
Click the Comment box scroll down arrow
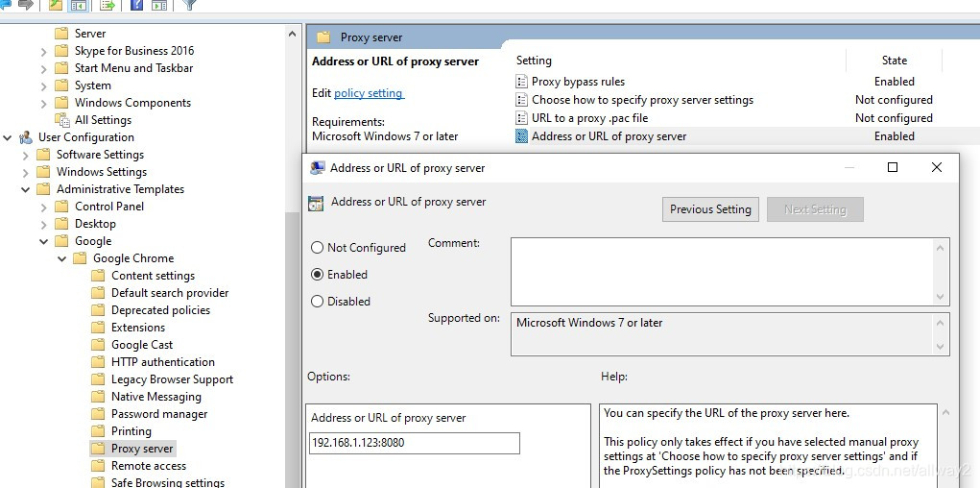(941, 297)
